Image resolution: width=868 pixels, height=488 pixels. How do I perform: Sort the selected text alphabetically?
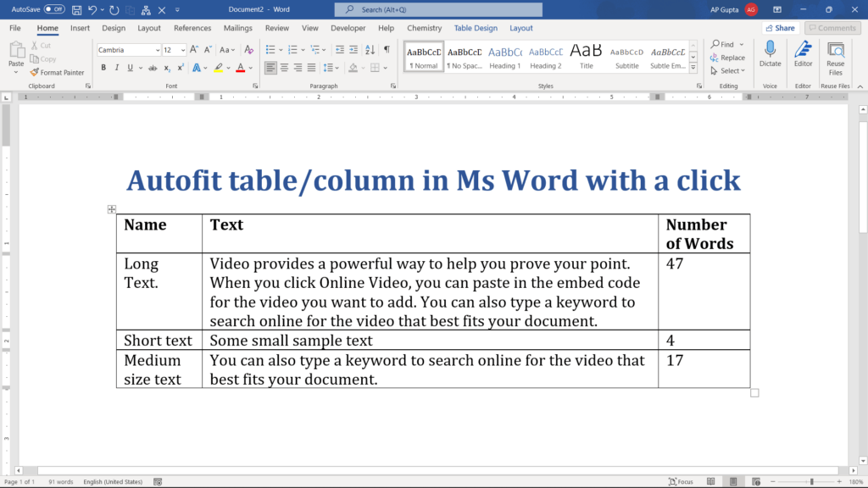pyautogui.click(x=370, y=49)
